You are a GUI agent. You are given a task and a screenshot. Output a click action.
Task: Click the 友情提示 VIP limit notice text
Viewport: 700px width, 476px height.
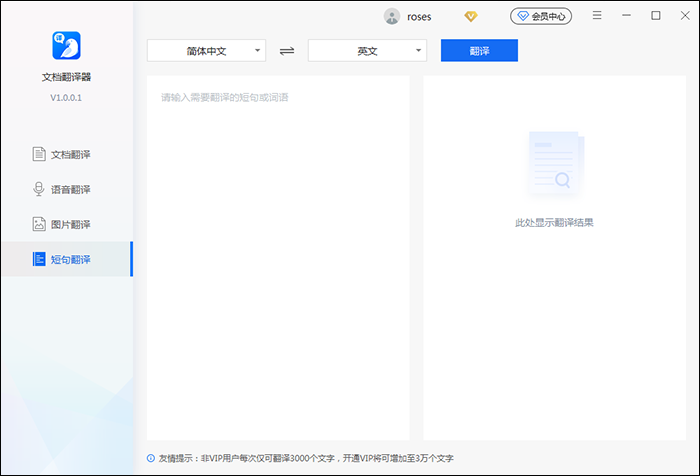pos(306,458)
